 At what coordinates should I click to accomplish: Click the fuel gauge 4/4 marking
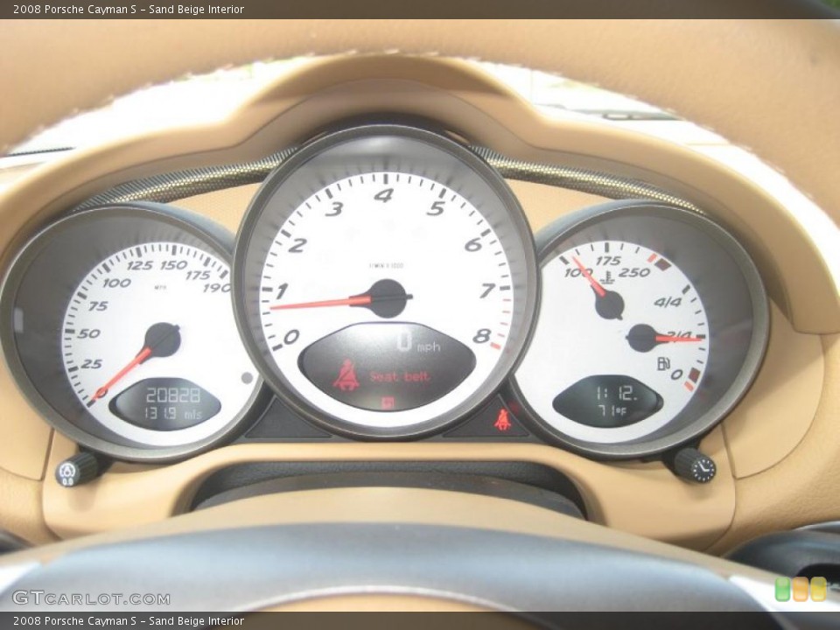tap(668, 302)
